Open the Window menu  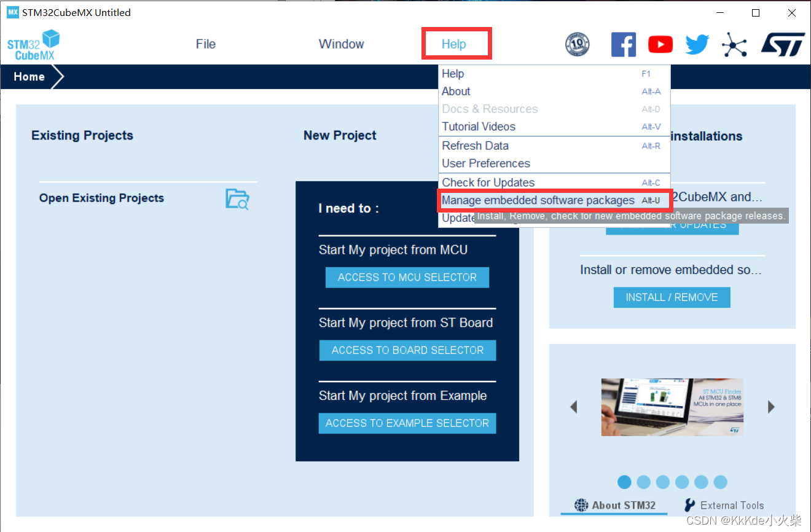point(341,44)
